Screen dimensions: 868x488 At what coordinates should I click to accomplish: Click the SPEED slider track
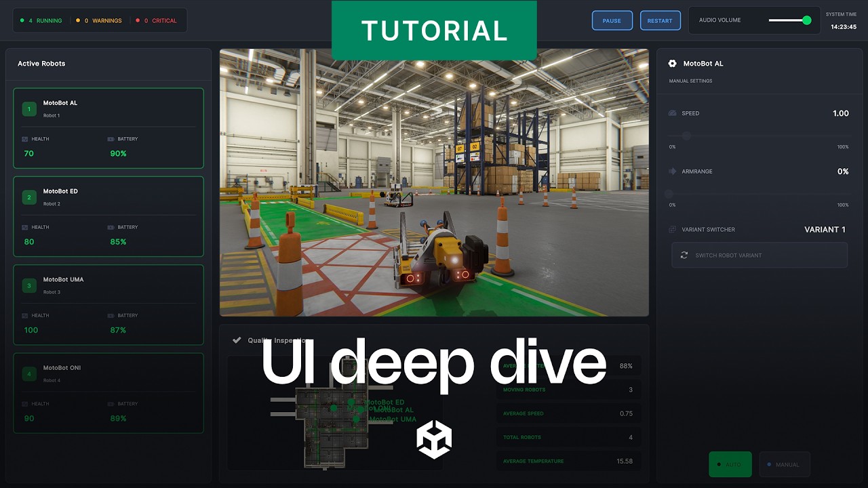tap(759, 136)
